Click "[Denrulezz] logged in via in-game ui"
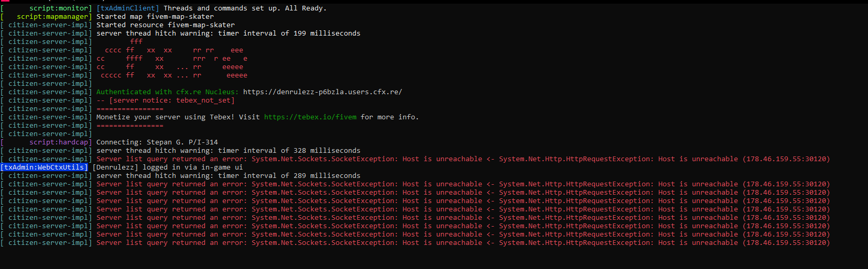 point(167,167)
